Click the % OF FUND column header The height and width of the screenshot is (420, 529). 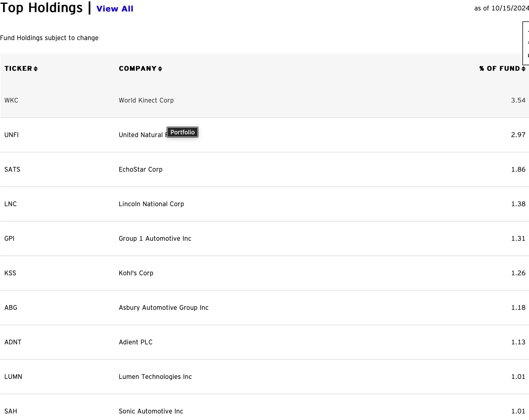point(500,69)
